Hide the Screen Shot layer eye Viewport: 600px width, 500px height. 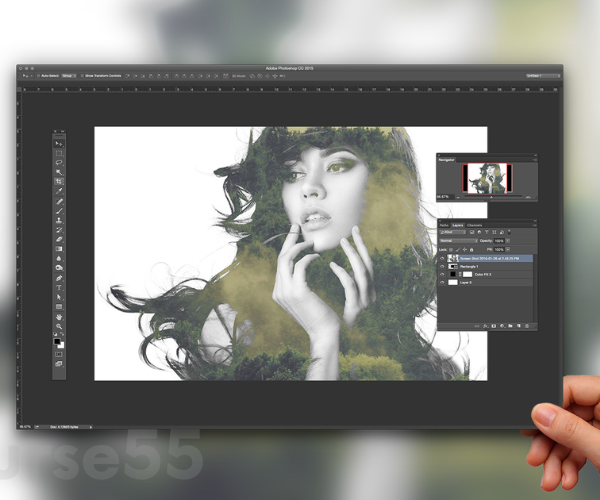coord(442,259)
